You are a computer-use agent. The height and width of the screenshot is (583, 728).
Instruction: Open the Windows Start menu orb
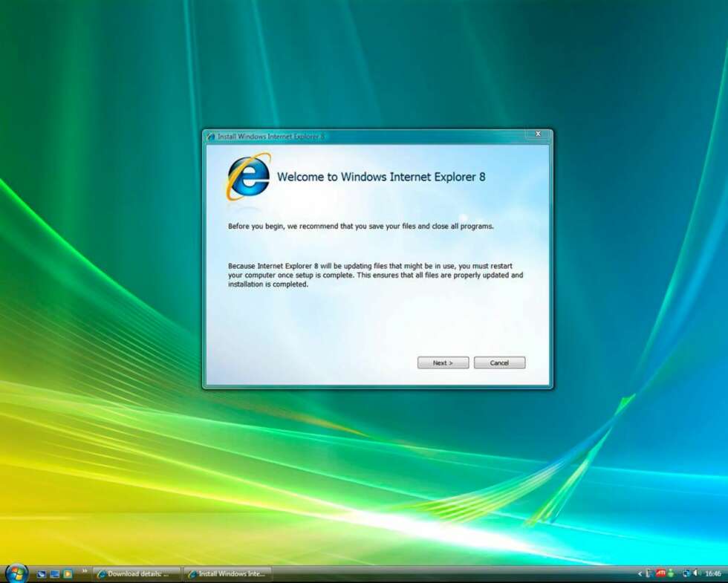16,573
